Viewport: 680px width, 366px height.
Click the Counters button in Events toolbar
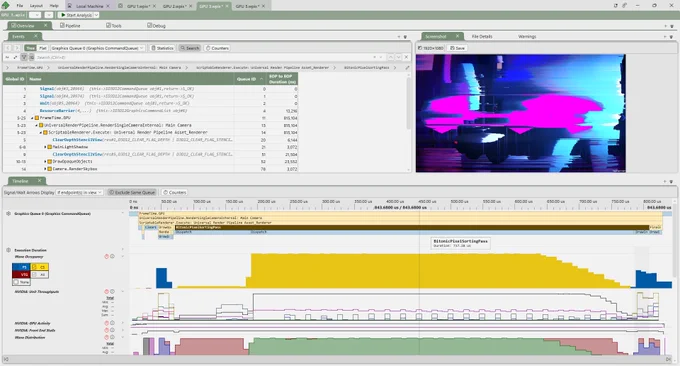pyautogui.click(x=217, y=48)
